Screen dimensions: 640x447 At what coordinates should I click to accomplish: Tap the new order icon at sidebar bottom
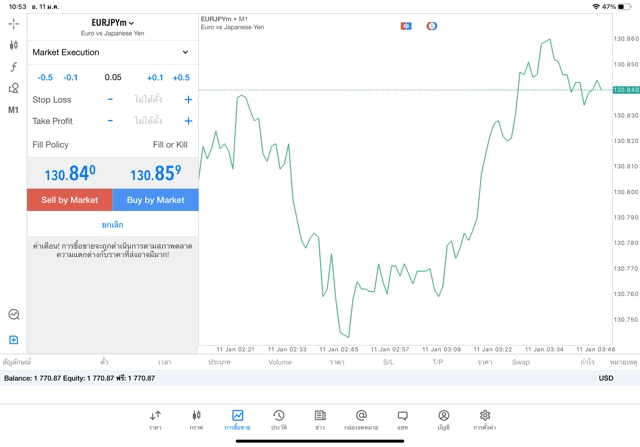tap(13, 340)
